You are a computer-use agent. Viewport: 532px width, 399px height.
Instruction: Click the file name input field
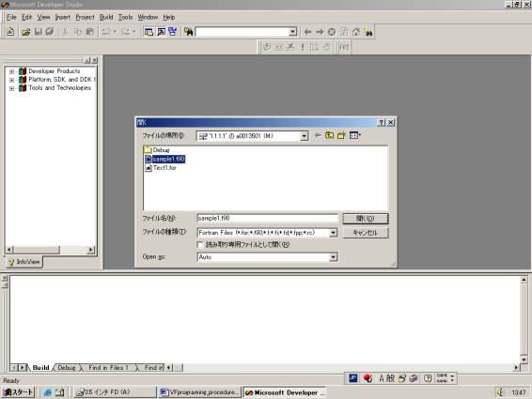pyautogui.click(x=267, y=219)
